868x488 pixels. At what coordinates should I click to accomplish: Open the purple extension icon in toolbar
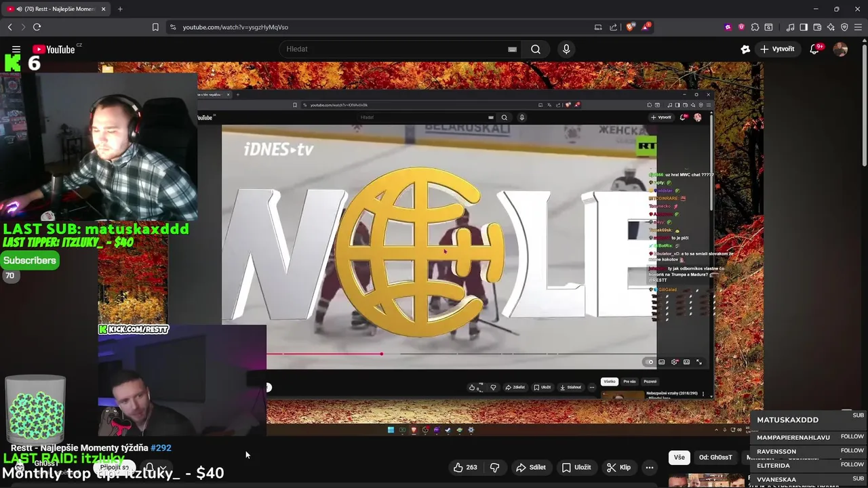click(x=728, y=27)
